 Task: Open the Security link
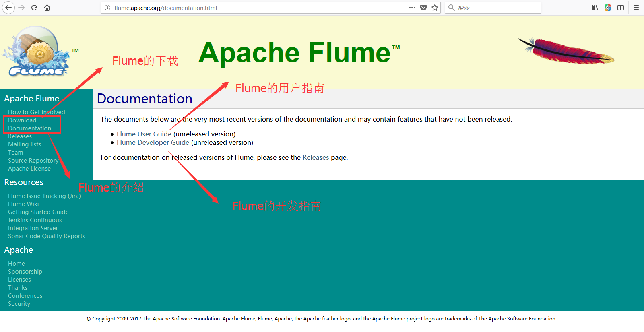pos(19,304)
